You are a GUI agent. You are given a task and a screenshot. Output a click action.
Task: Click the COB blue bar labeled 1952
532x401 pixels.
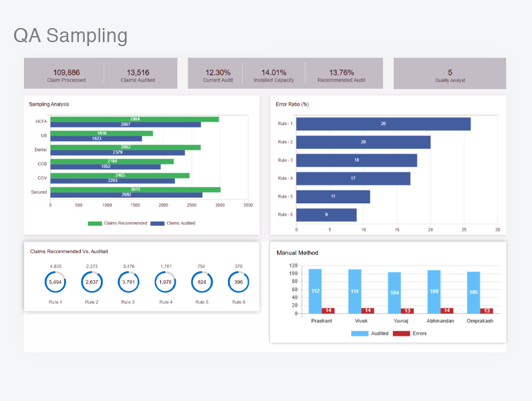pos(106,166)
